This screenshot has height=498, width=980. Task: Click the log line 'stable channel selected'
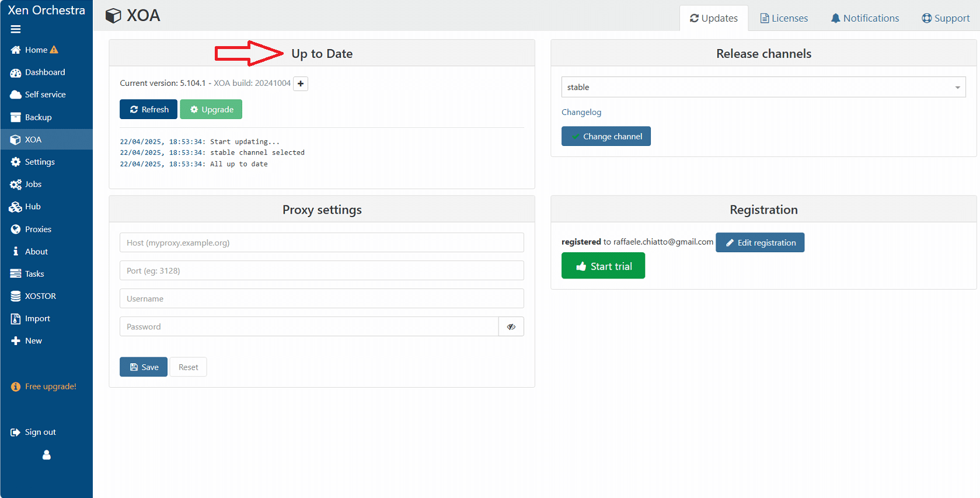coord(257,152)
